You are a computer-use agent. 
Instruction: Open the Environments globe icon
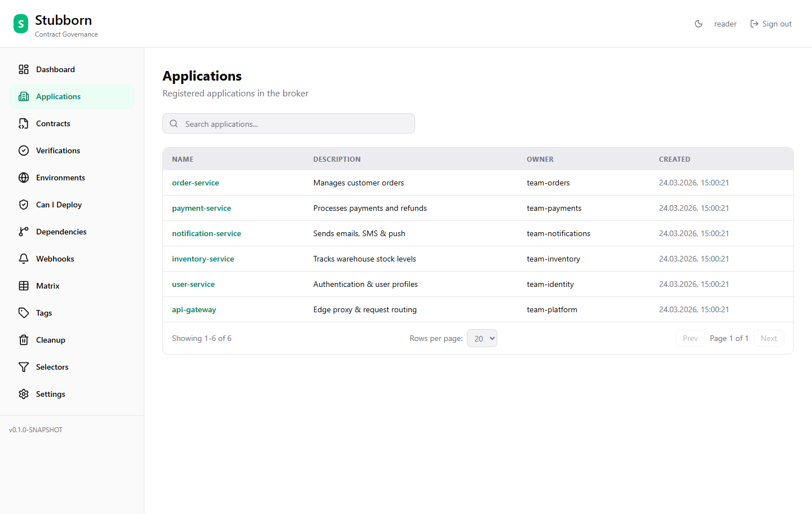pyautogui.click(x=23, y=177)
